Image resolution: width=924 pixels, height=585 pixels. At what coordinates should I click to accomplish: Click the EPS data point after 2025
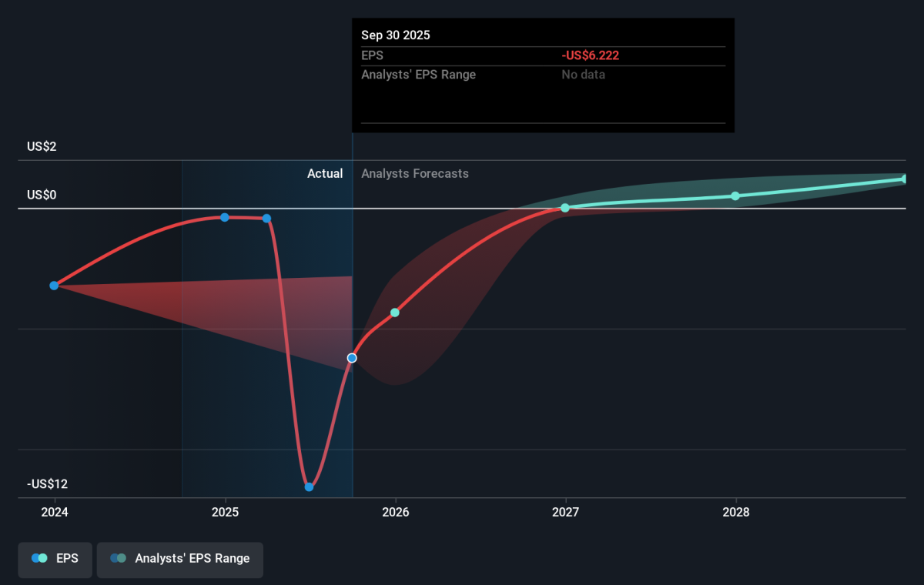pyautogui.click(x=267, y=218)
